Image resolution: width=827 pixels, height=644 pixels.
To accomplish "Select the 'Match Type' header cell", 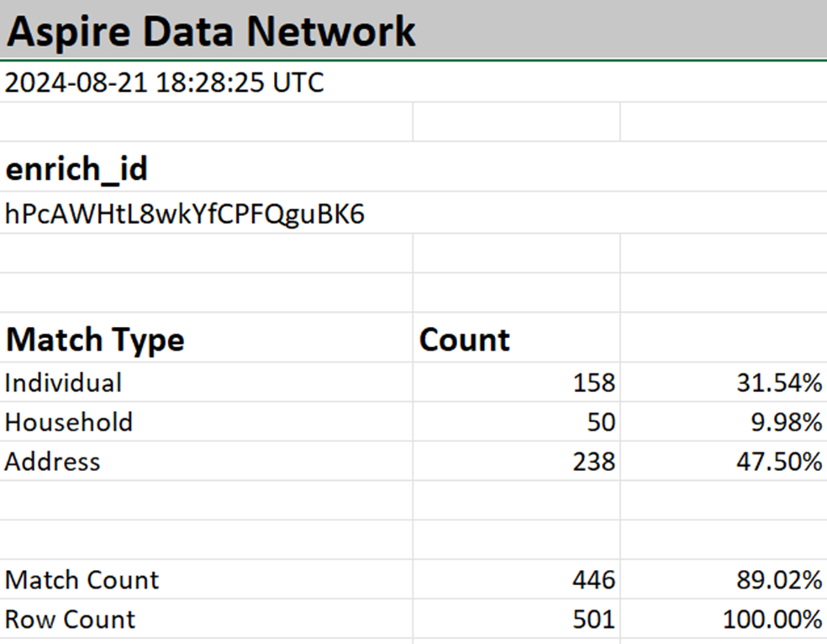I will point(206,338).
